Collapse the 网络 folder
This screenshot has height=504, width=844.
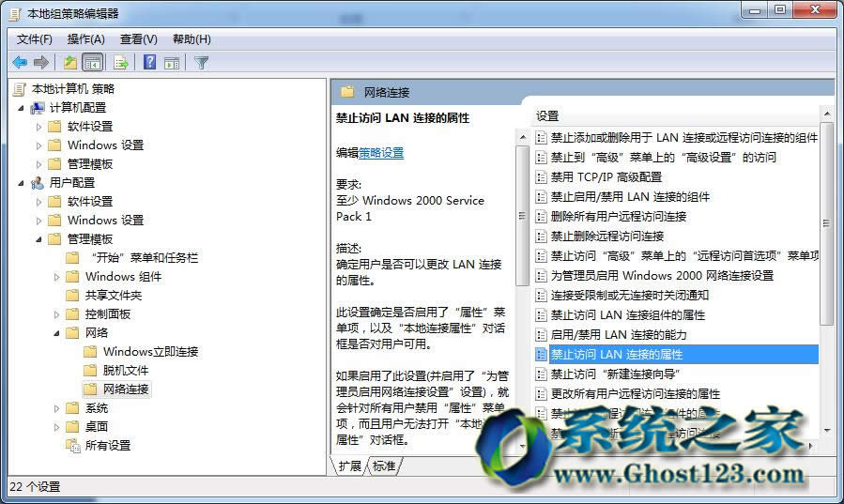(56, 333)
